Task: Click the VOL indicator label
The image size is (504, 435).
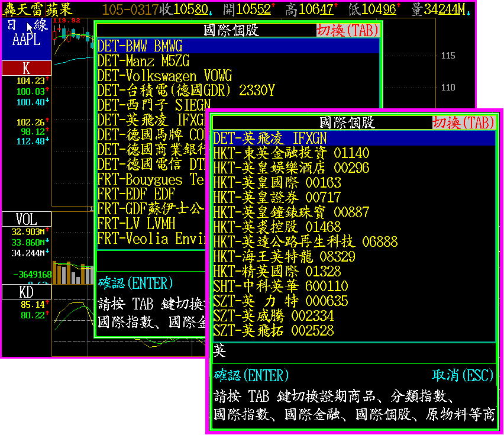Action: point(26,220)
